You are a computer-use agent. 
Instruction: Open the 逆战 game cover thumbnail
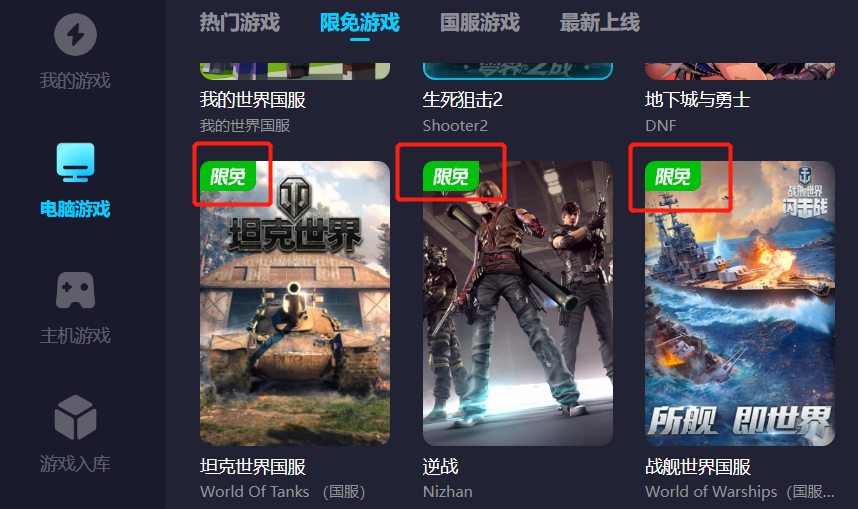pos(518,303)
